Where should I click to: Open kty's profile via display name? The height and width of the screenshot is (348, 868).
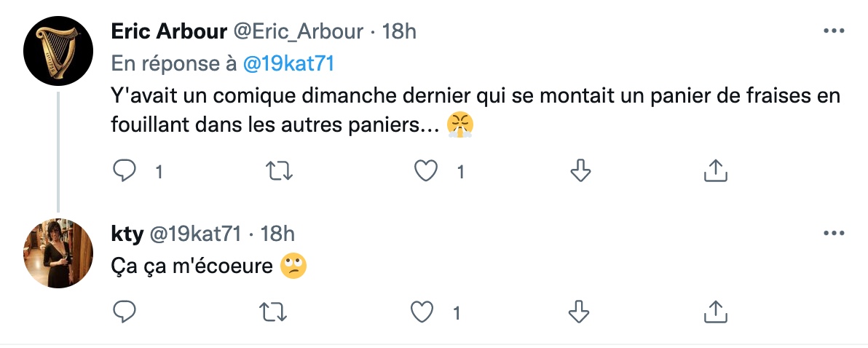127,234
